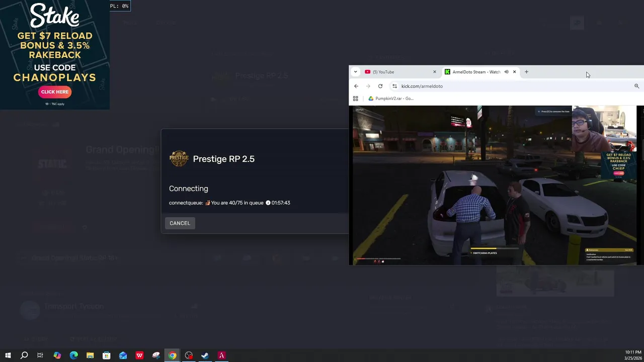Click the zoom magnifier in address bar
The image size is (644, 362).
click(x=636, y=86)
